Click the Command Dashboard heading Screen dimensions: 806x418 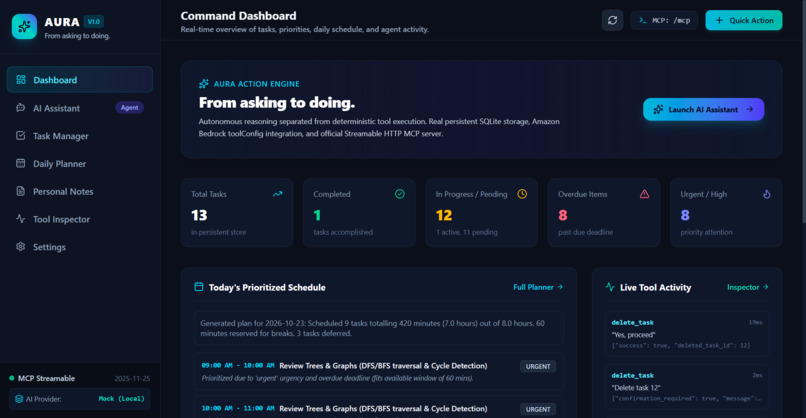pyautogui.click(x=238, y=16)
